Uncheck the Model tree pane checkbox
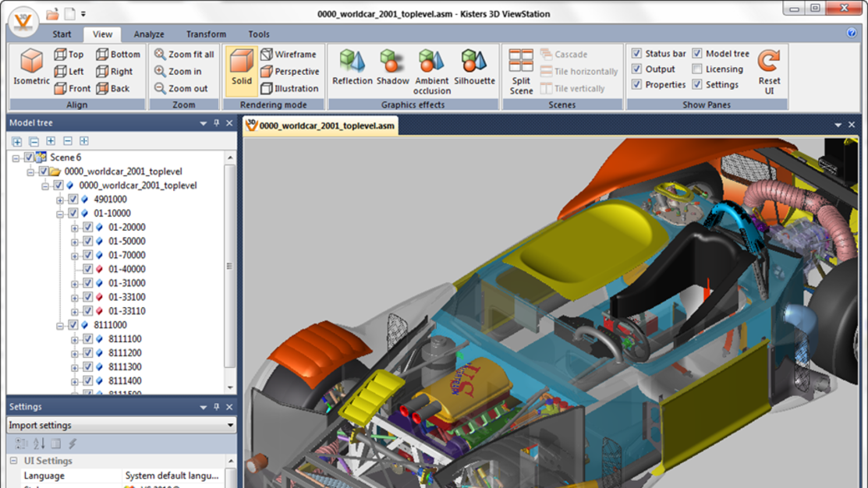This screenshot has width=868, height=488. point(697,53)
